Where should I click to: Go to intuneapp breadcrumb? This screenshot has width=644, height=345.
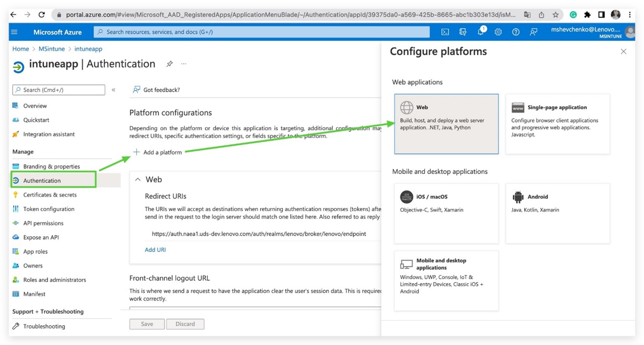[88, 49]
